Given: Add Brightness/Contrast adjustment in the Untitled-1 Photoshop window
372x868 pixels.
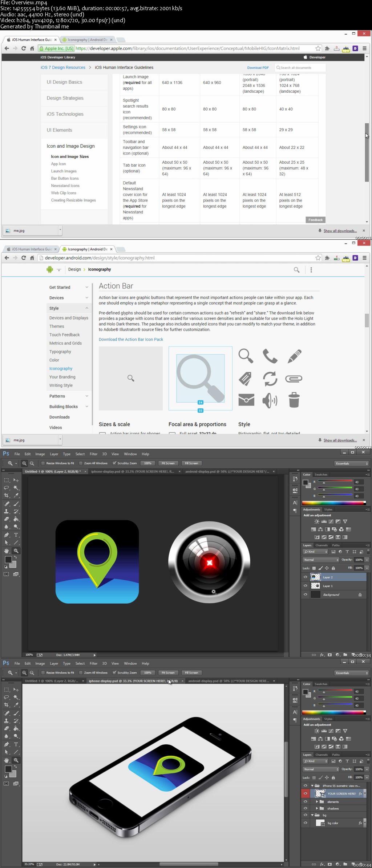Looking at the screenshot, I should [317, 521].
